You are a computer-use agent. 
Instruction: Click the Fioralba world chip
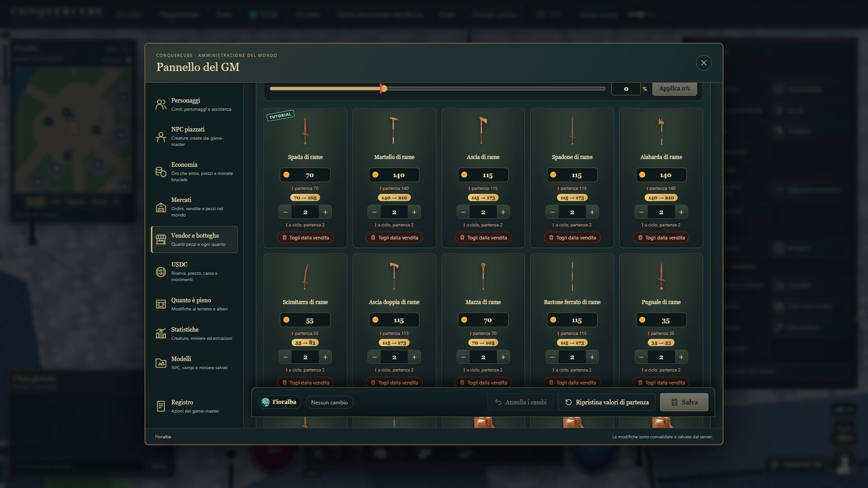[279, 402]
